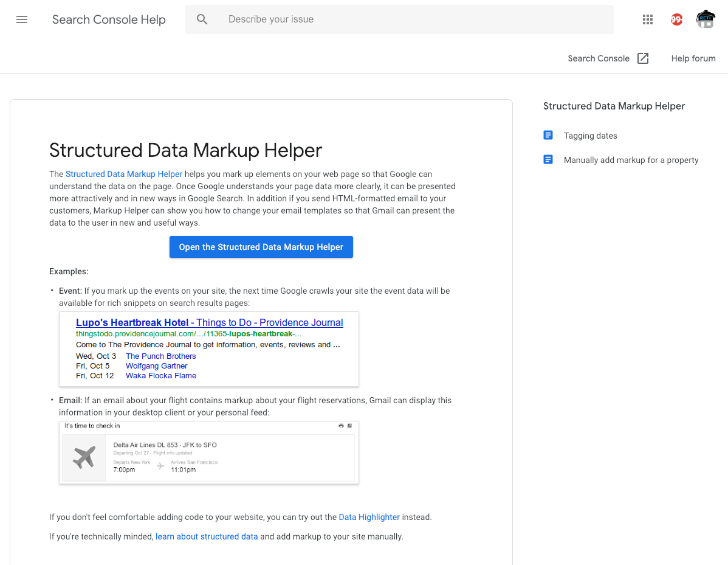Viewport: 728px width, 565px height.
Task: Open the Tagging dates sidebar article
Action: 590,135
